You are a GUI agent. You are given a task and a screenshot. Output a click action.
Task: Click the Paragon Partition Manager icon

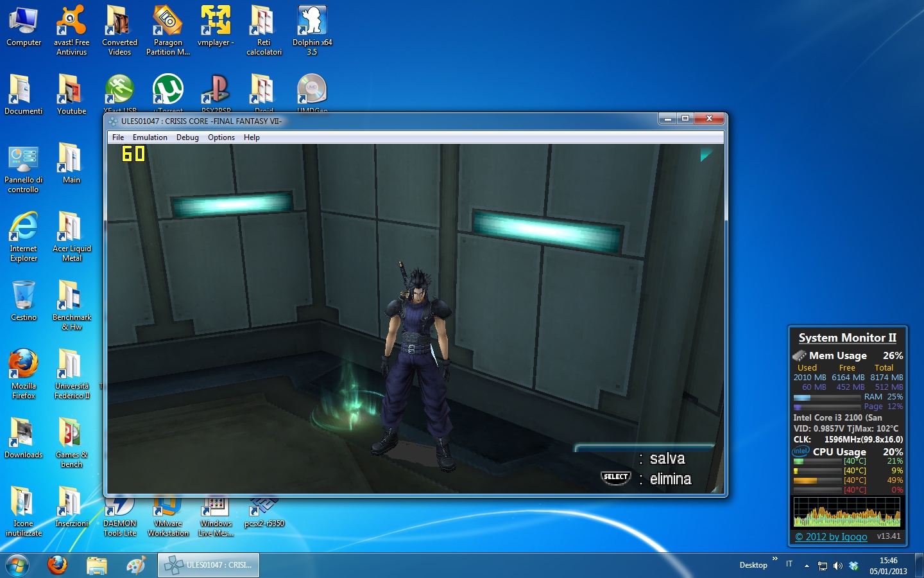click(x=167, y=22)
